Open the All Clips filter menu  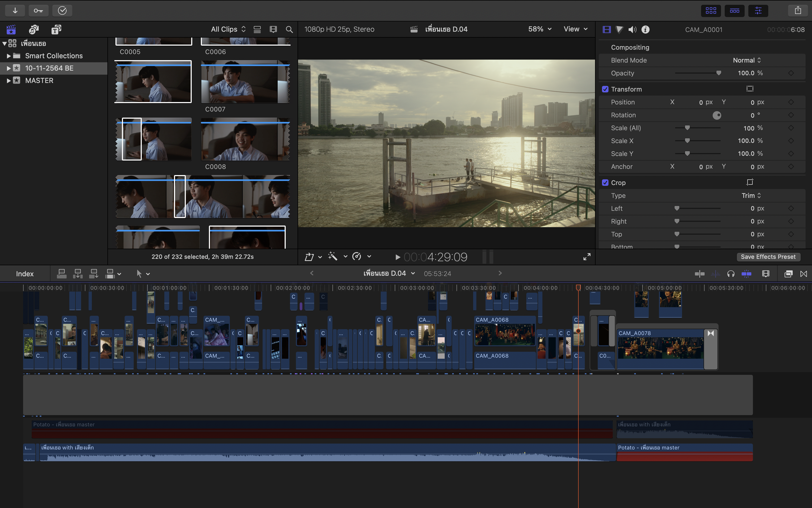pos(228,30)
